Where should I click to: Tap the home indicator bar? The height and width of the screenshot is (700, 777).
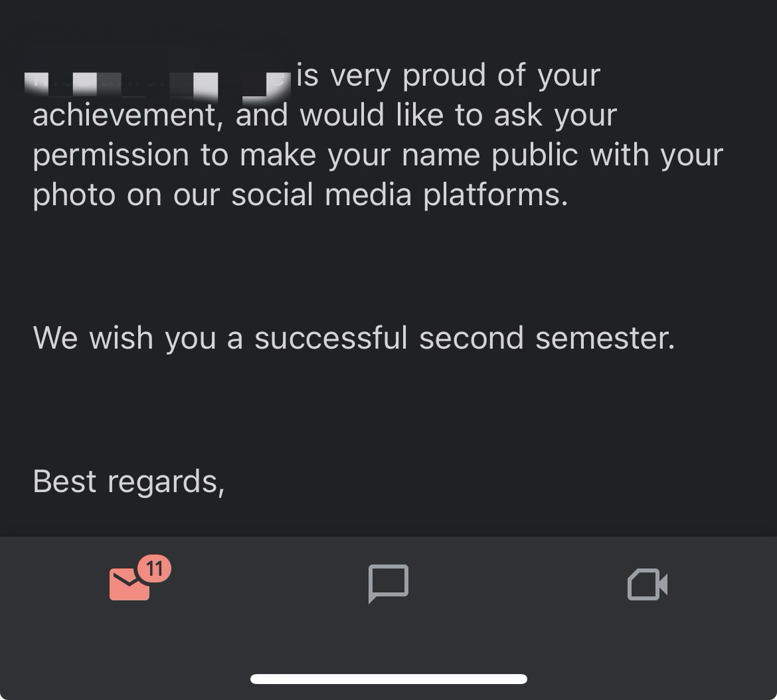(388, 679)
